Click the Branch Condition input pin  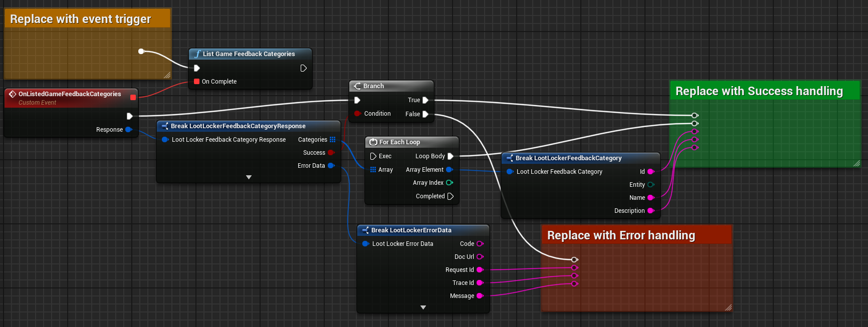coord(357,114)
